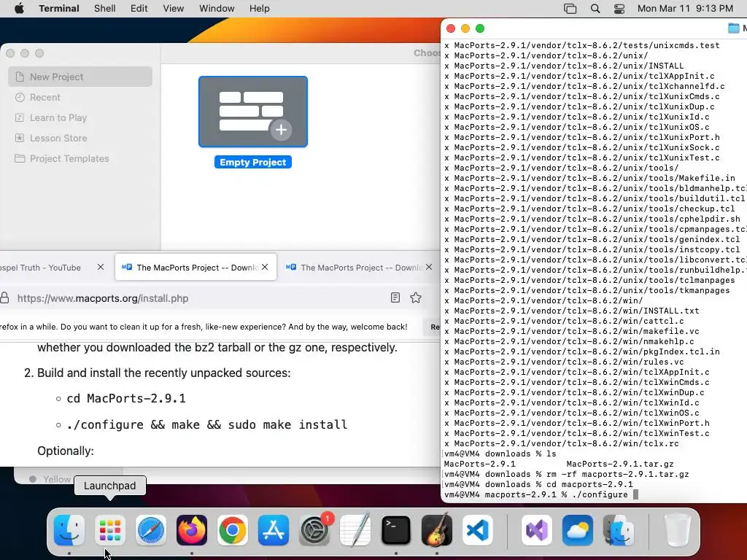Open the Help menu
This screenshot has width=747, height=560.
point(260,9)
